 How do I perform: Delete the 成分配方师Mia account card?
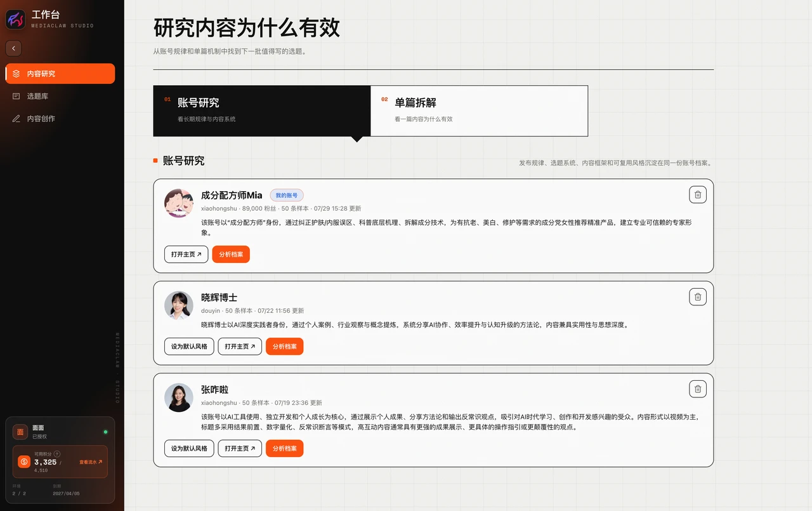click(x=698, y=195)
